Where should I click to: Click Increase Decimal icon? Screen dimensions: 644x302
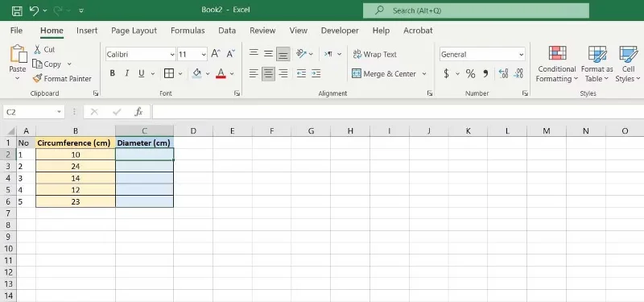coord(504,73)
